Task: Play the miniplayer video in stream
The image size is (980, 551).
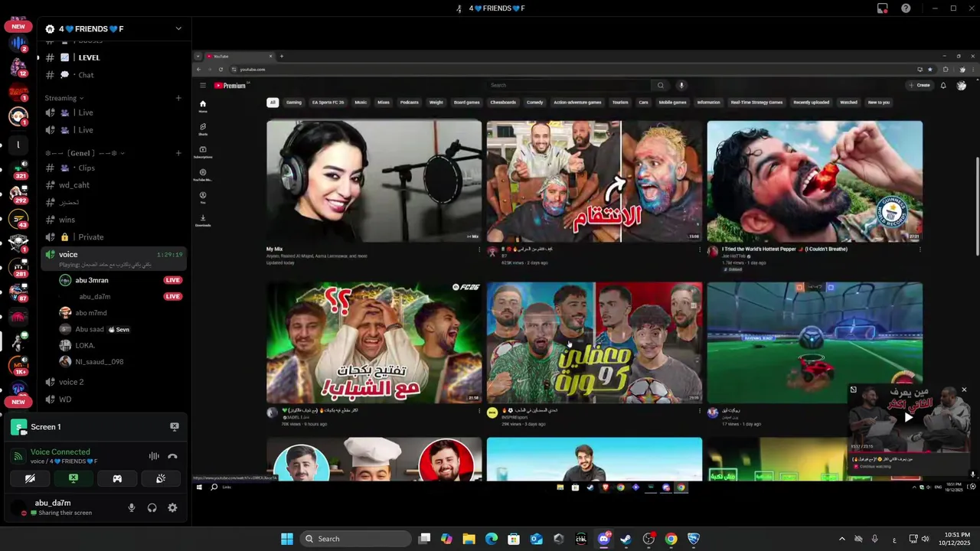Action: point(909,418)
